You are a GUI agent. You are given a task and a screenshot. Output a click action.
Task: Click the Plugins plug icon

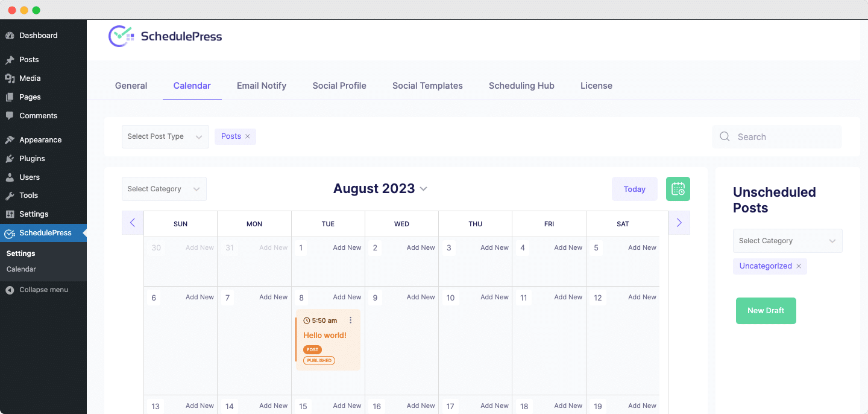tap(10, 159)
